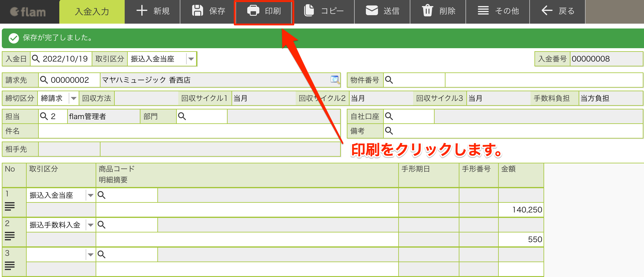The image size is (644, 277).
Task: Click the 請求先 code 00000002
Action: pos(70,80)
